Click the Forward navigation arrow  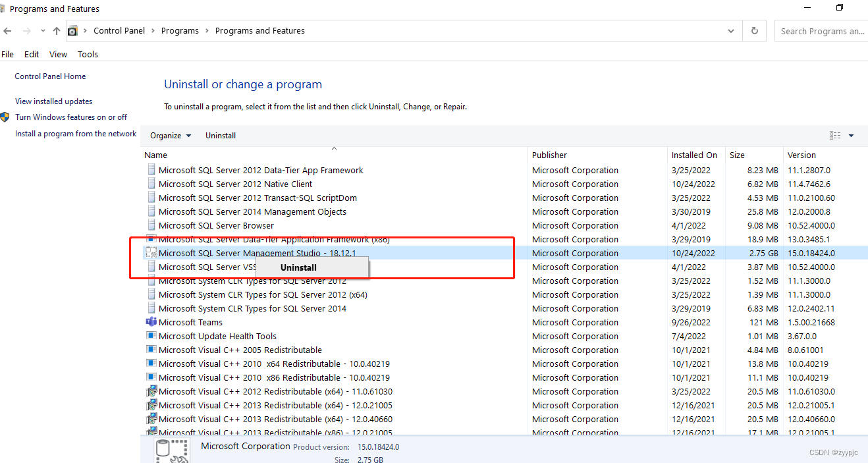pos(27,31)
